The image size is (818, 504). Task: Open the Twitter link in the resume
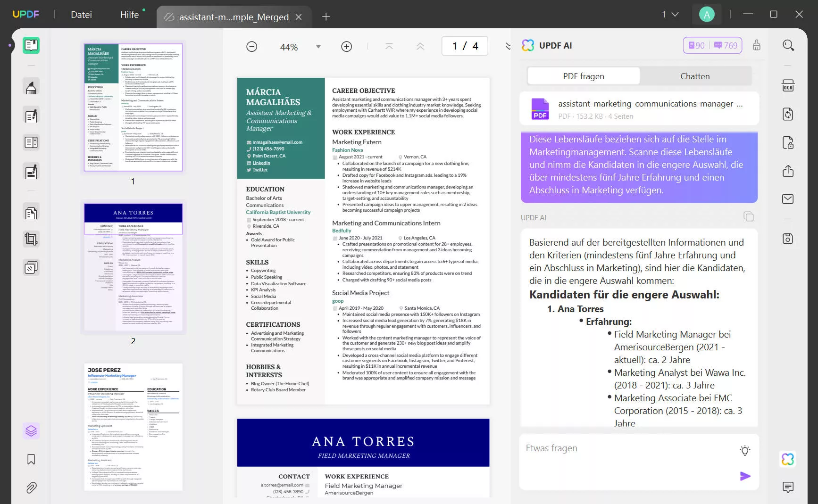tap(260, 170)
